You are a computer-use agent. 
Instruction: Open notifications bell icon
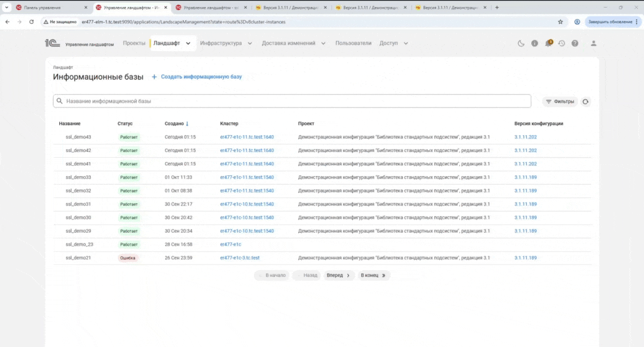548,43
